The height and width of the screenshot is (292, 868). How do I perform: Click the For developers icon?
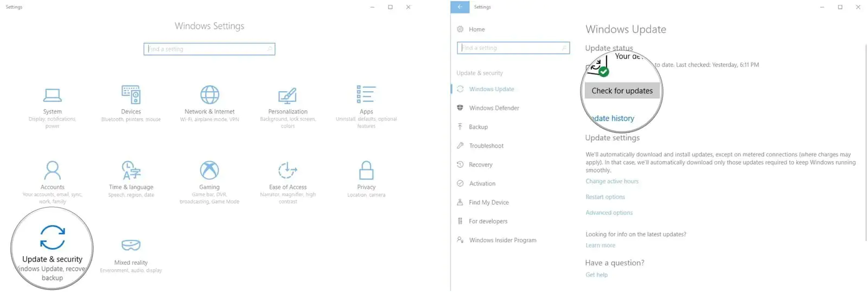[460, 221]
